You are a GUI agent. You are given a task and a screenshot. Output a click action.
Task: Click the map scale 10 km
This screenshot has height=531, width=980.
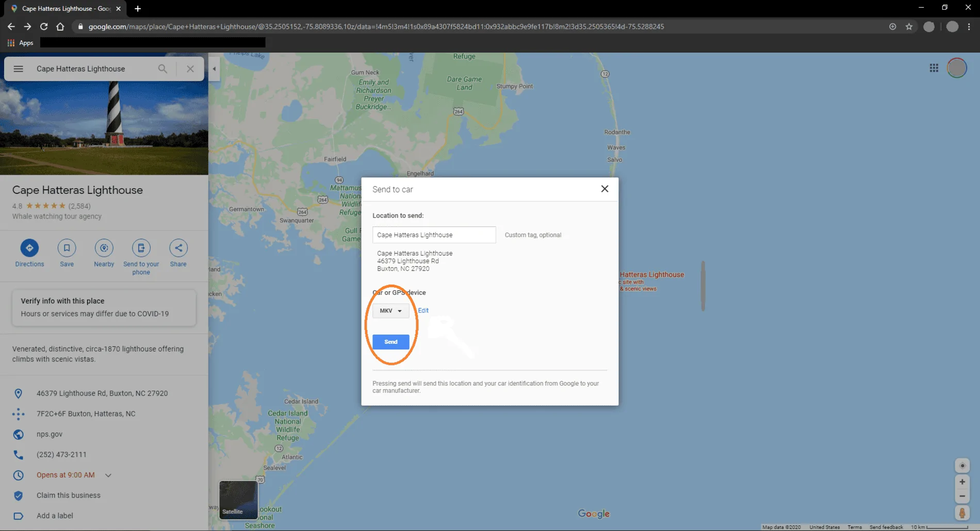tap(939, 527)
